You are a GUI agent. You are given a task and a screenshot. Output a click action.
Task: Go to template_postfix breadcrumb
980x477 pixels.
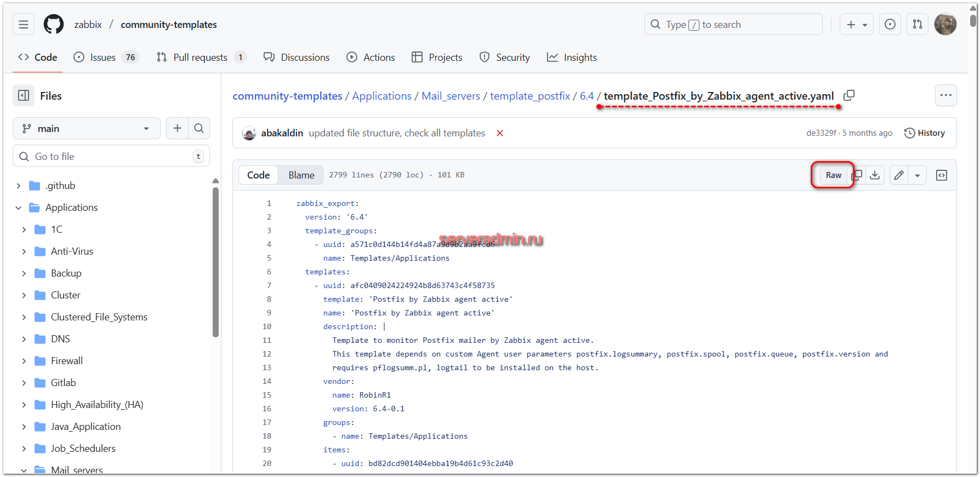(530, 96)
